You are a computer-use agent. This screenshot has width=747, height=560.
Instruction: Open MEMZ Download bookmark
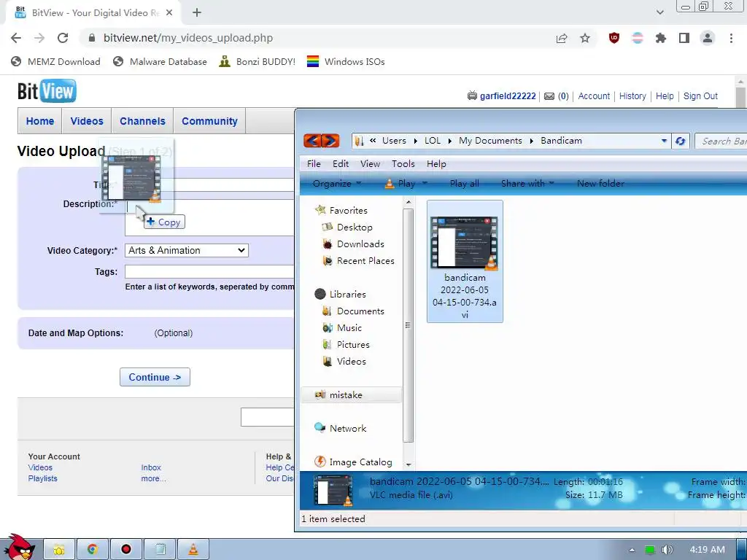pos(55,61)
